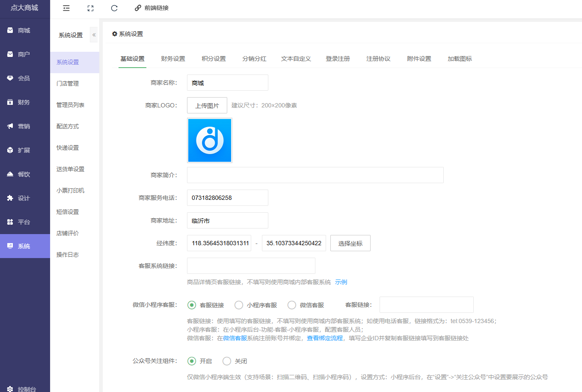582x392 pixels.
Task: Switch to the 加载图标 tab
Action: [x=460, y=59]
